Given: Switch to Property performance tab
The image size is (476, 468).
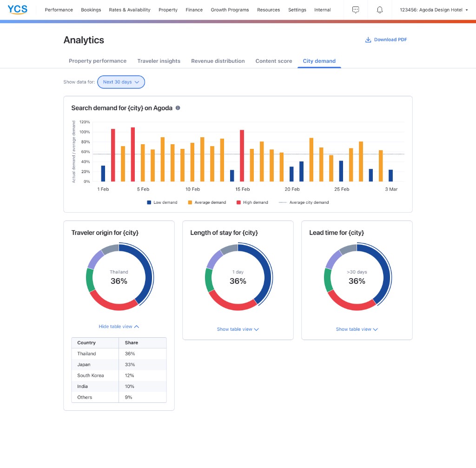Looking at the screenshot, I should pos(98,61).
